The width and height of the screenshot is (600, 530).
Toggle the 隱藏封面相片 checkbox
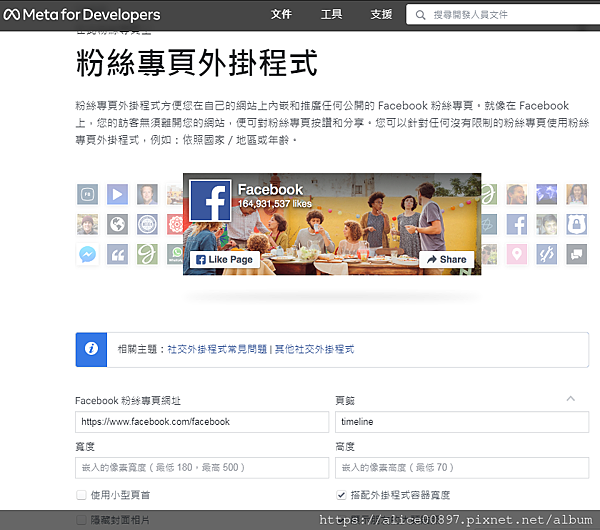tap(81, 520)
